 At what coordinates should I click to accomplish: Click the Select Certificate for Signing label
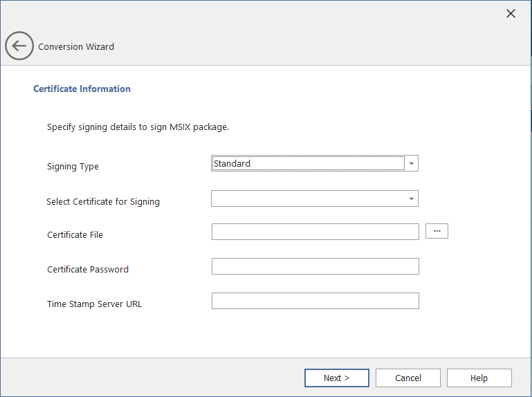click(103, 202)
